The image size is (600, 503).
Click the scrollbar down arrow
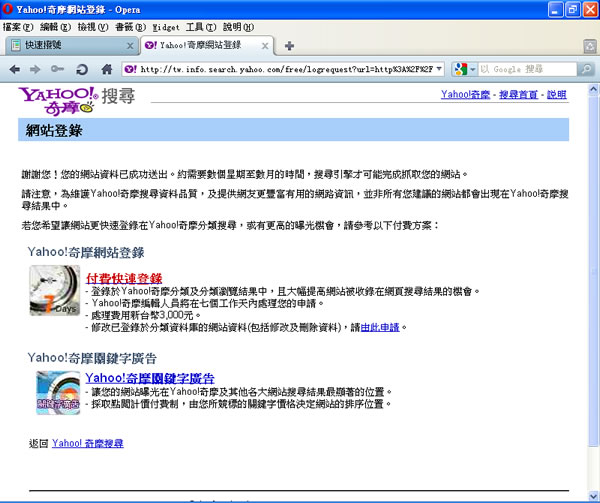[593, 497]
